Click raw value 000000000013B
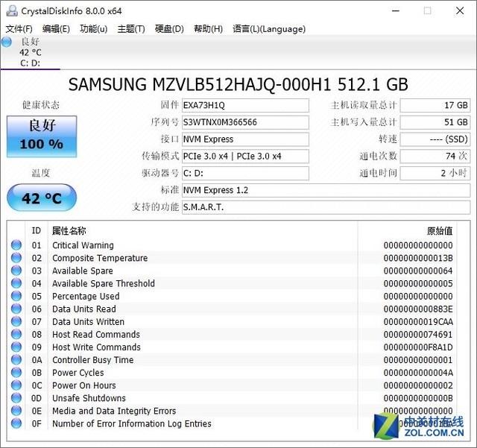The width and height of the screenshot is (477, 448). point(418,258)
